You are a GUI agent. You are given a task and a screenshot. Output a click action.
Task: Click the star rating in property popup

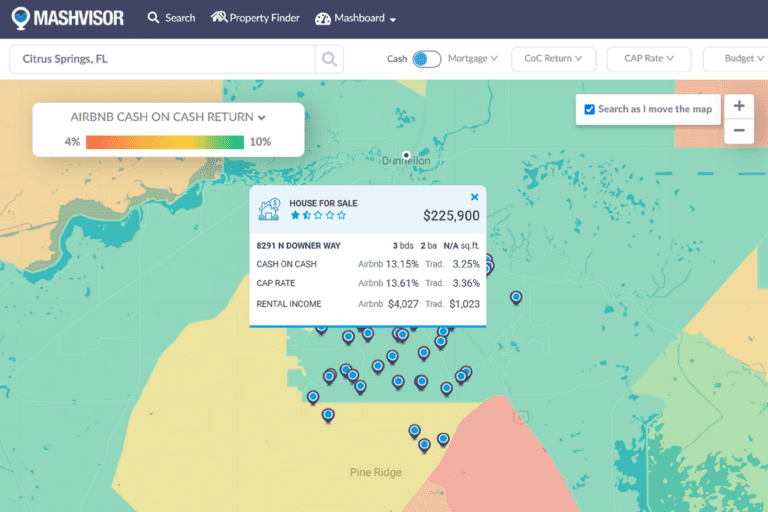(x=317, y=215)
